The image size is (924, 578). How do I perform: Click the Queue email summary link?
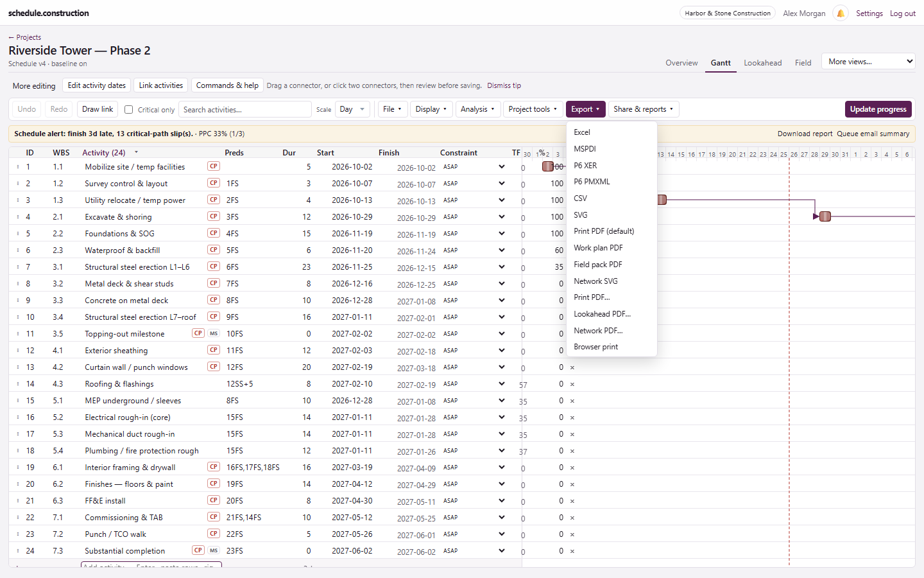point(873,134)
